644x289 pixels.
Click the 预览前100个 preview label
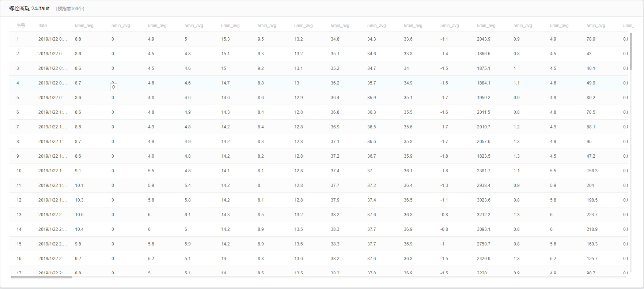coord(70,9)
